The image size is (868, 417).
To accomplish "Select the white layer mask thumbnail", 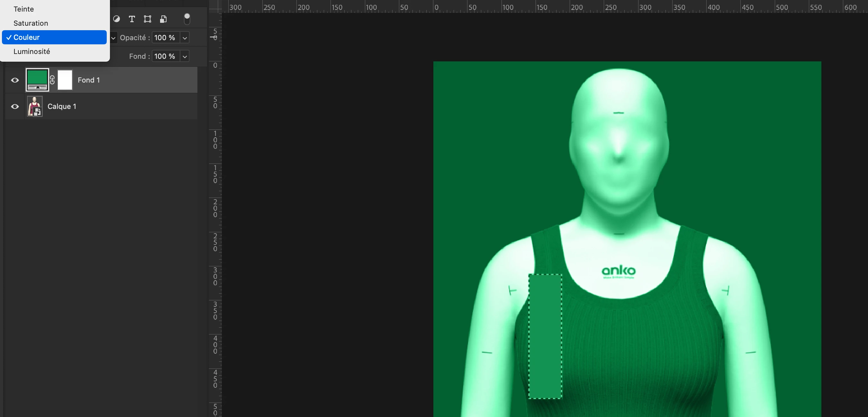I will (65, 80).
